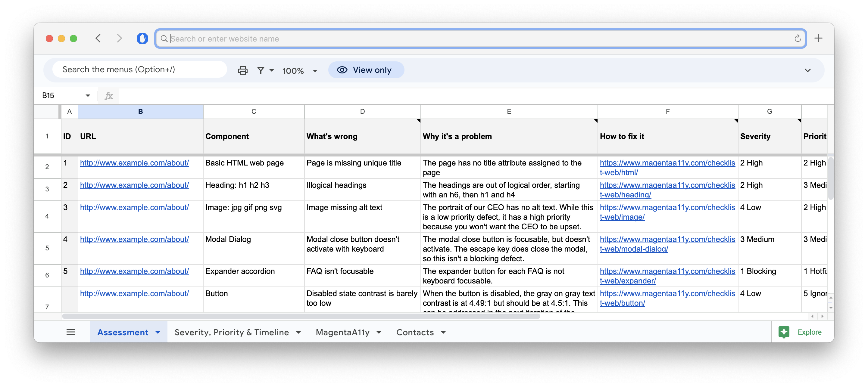Open the all sheets list icon
The image size is (868, 387).
pyautogui.click(x=71, y=332)
